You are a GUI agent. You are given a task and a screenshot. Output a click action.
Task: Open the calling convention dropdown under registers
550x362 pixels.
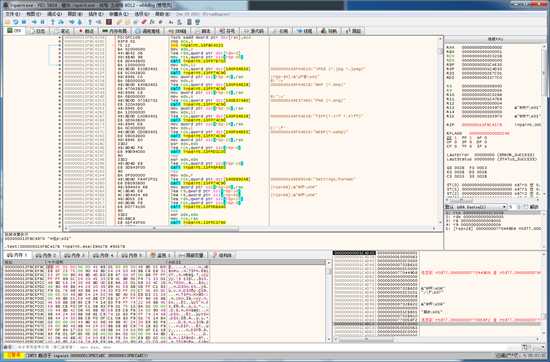[476, 207]
